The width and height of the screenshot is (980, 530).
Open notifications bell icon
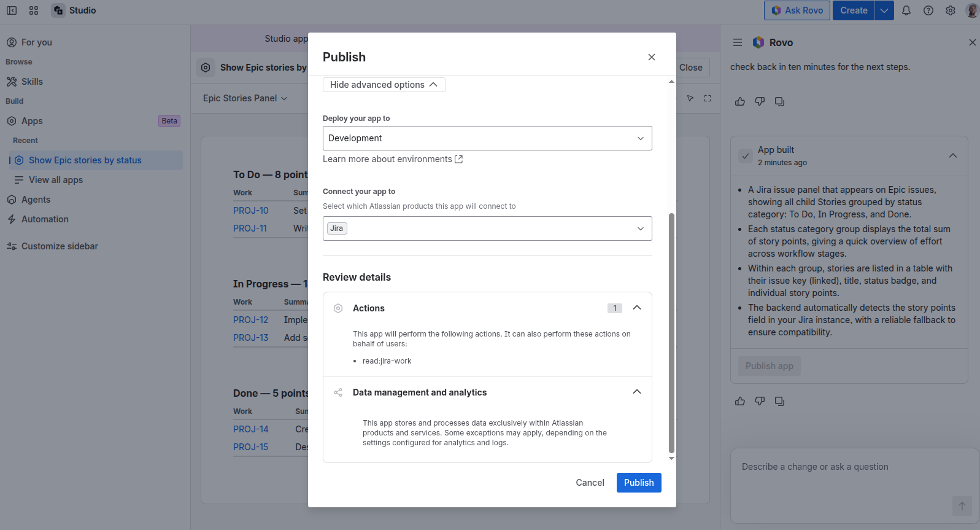point(906,10)
